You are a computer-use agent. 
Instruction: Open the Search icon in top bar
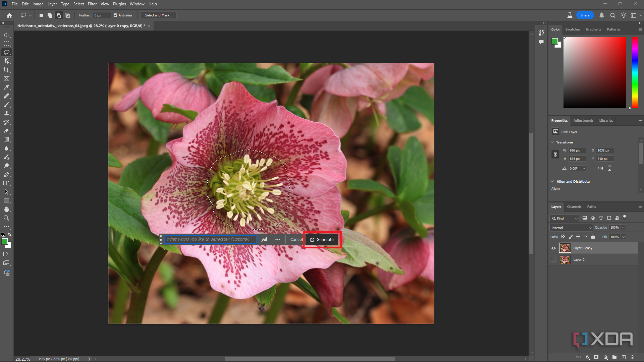(612, 15)
